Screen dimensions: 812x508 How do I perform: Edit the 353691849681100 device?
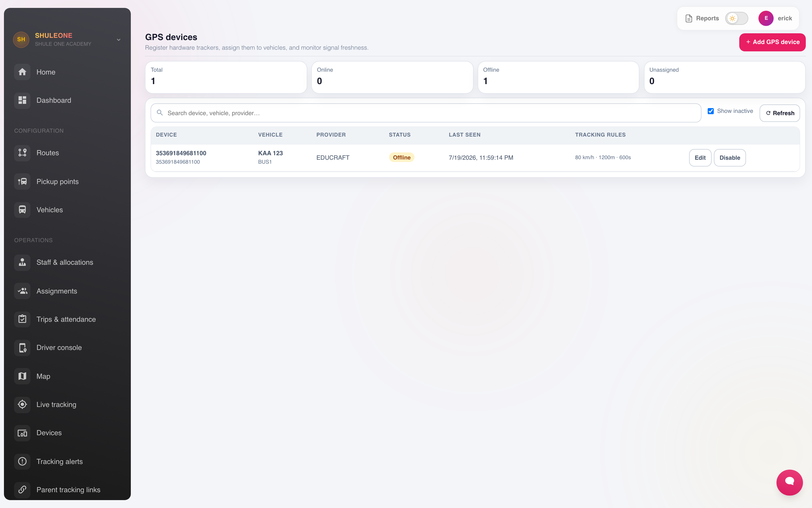700,157
